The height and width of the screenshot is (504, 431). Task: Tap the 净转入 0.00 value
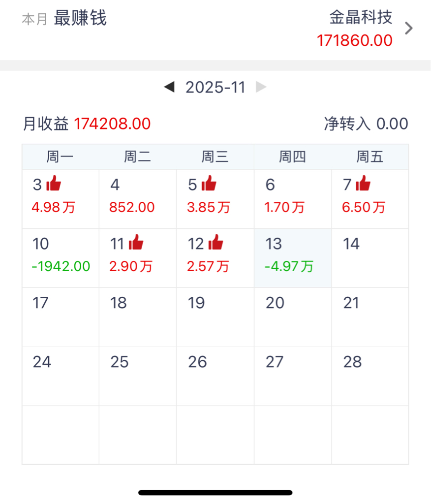pos(366,124)
